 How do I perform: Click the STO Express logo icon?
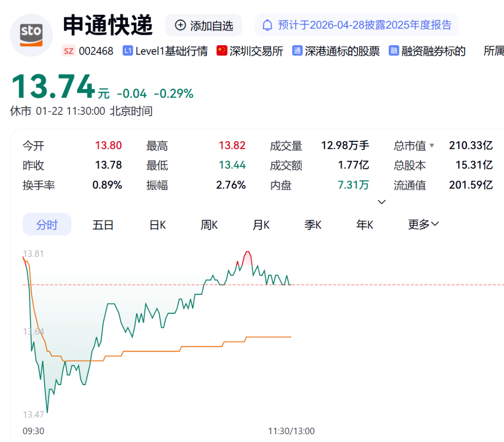31,35
